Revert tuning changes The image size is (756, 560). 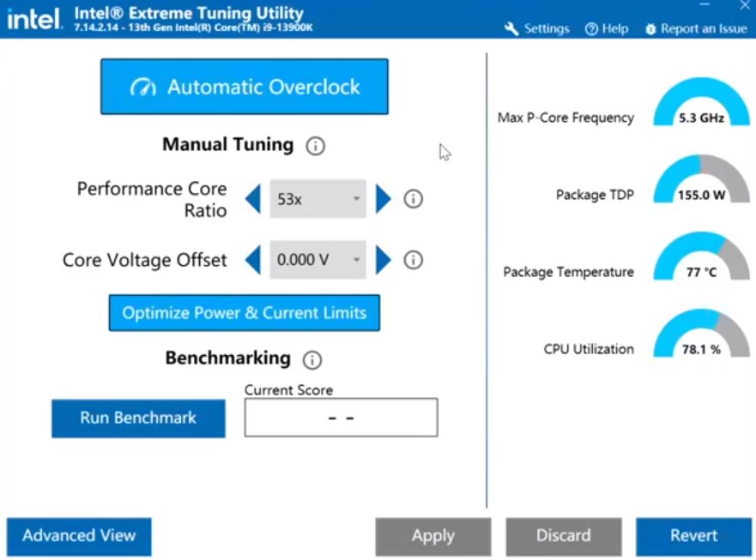(x=693, y=536)
